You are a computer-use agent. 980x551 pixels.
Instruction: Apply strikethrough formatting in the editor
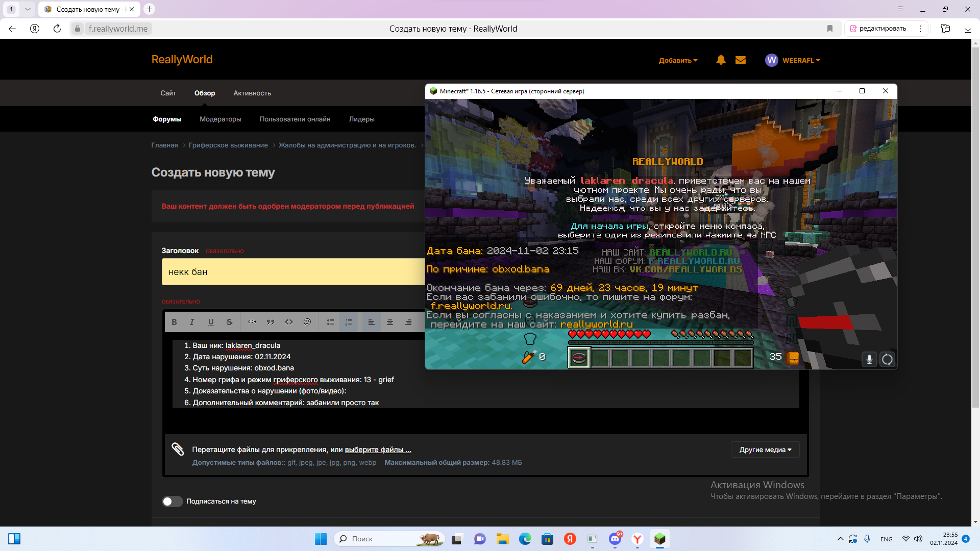[x=229, y=322]
